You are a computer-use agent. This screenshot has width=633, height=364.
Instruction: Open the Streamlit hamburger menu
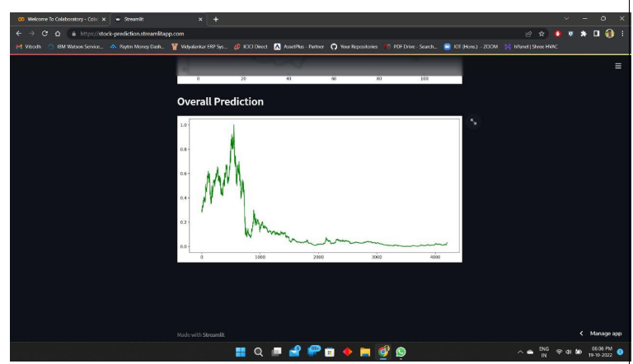[x=618, y=66]
